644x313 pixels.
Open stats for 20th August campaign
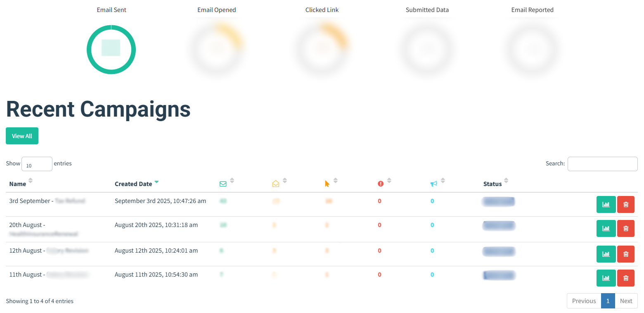[x=606, y=229]
